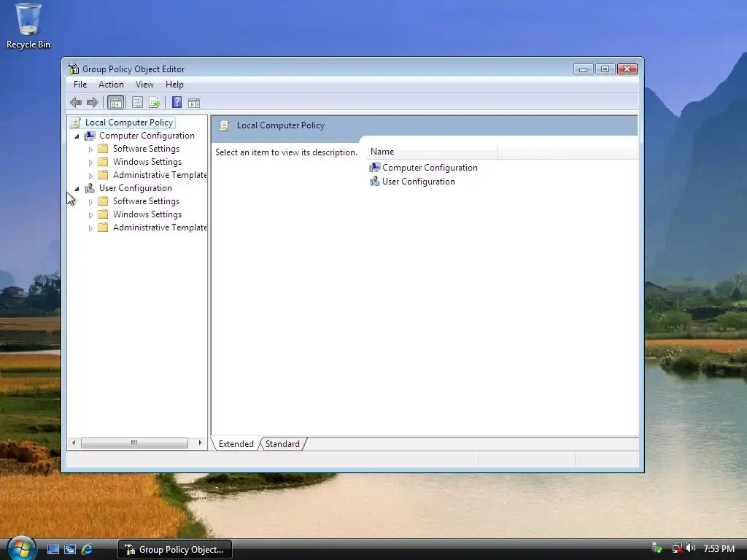
Task: Launch Internet Explorer from quick launch
Action: coord(87,550)
